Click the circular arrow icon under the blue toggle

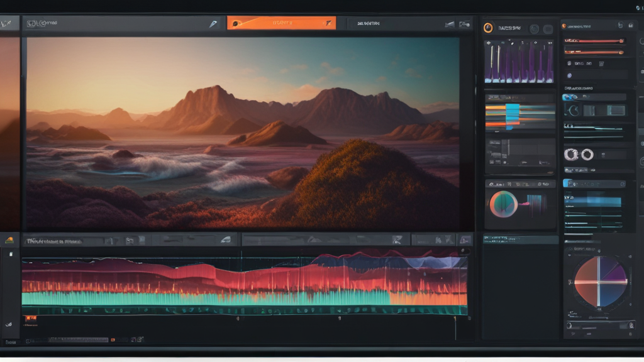click(574, 110)
